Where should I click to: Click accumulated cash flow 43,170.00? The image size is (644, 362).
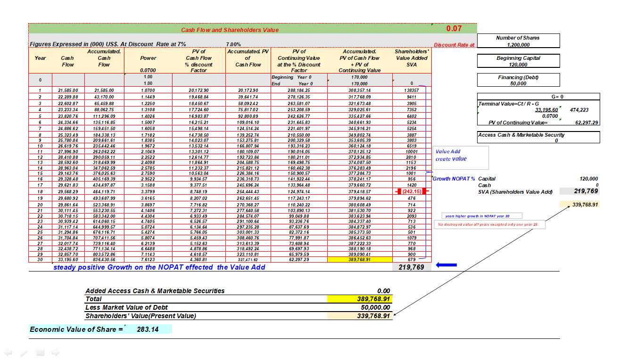(x=104, y=96)
